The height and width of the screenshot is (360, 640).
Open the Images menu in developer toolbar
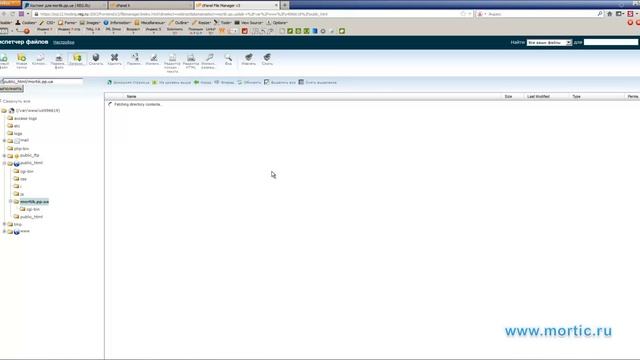tap(90, 22)
